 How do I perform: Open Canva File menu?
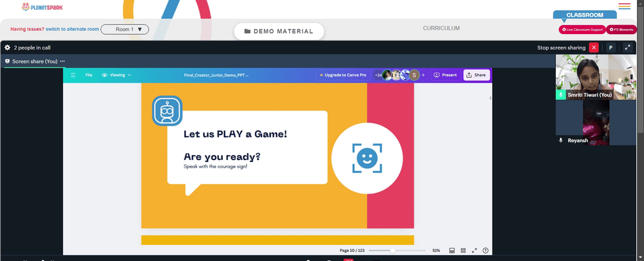[x=89, y=75]
